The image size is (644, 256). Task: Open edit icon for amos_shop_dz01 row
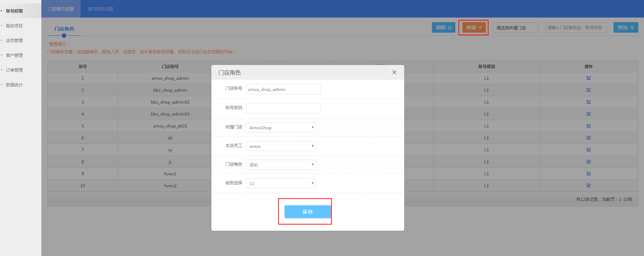pos(589,126)
